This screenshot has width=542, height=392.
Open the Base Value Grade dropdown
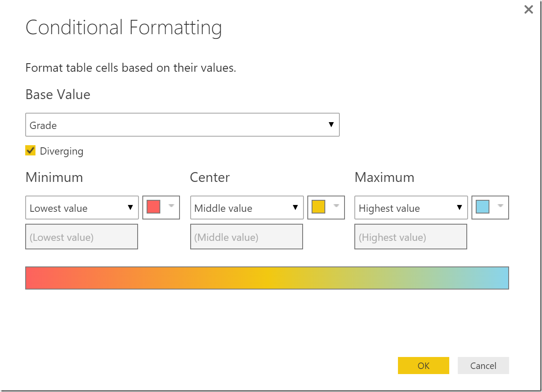pyautogui.click(x=182, y=125)
